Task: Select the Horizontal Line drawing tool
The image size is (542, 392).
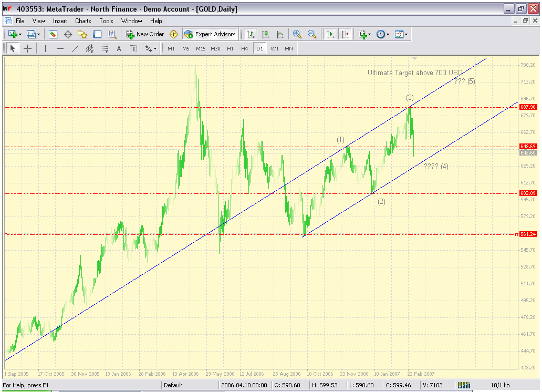Action: 60,49
